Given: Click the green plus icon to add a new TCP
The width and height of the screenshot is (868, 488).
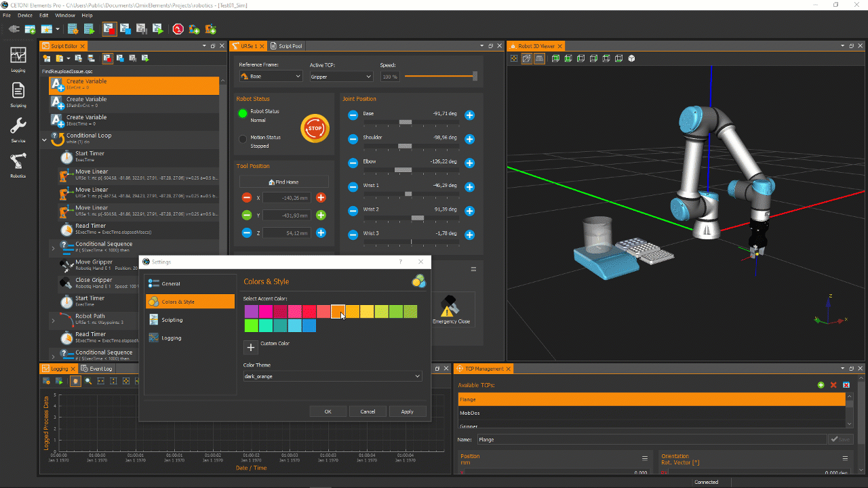Looking at the screenshot, I should 820,384.
